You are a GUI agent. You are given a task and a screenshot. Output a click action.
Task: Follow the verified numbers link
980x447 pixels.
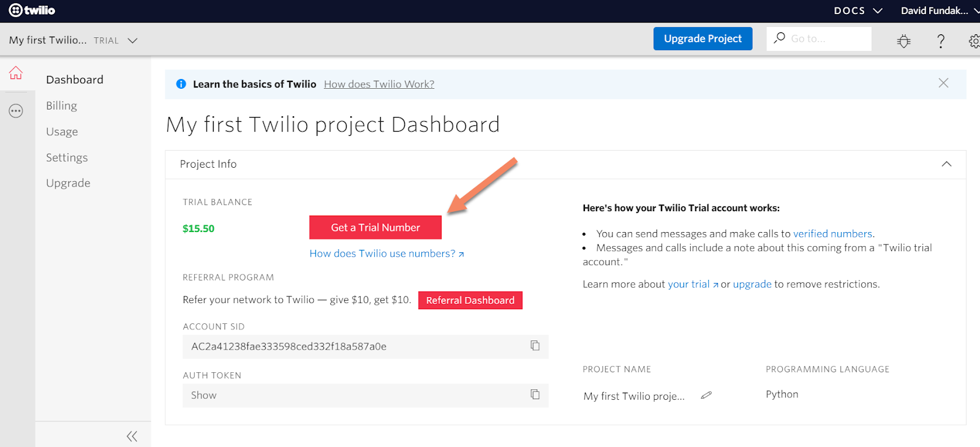(832, 233)
